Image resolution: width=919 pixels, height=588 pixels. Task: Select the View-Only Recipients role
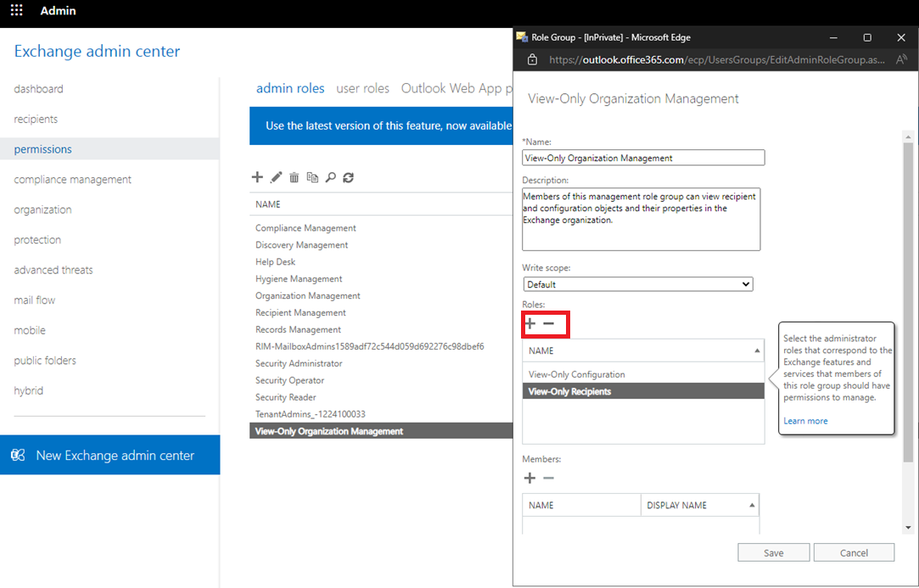643,391
